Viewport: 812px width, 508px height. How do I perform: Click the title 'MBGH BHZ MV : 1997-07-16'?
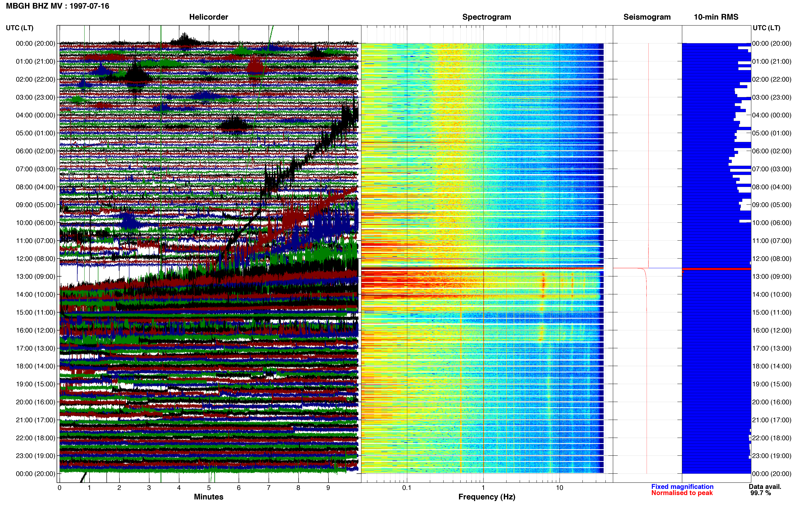[x=57, y=6]
